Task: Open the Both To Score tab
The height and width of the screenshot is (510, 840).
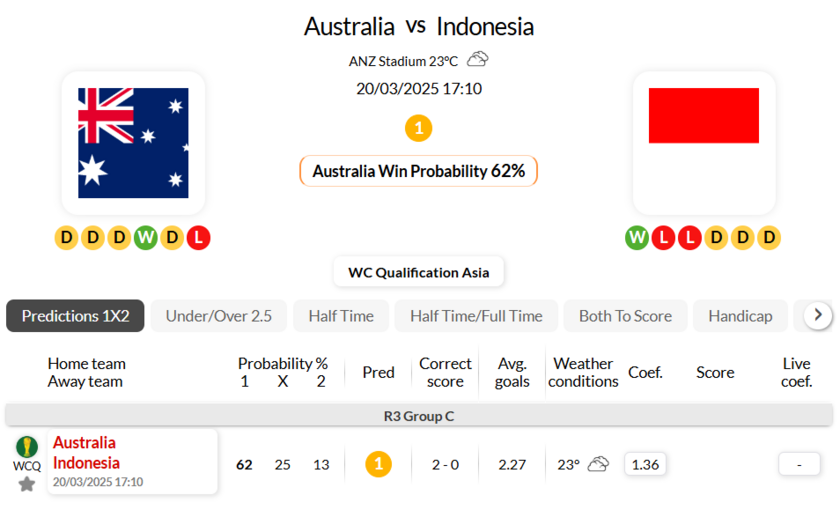Action: click(x=625, y=316)
